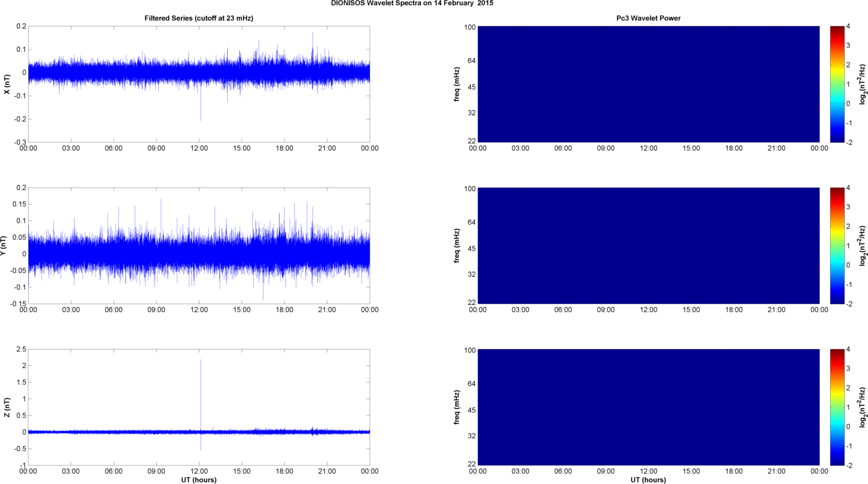
Task: Click the 12:00 tick under X plot
Action: pyautogui.click(x=199, y=148)
